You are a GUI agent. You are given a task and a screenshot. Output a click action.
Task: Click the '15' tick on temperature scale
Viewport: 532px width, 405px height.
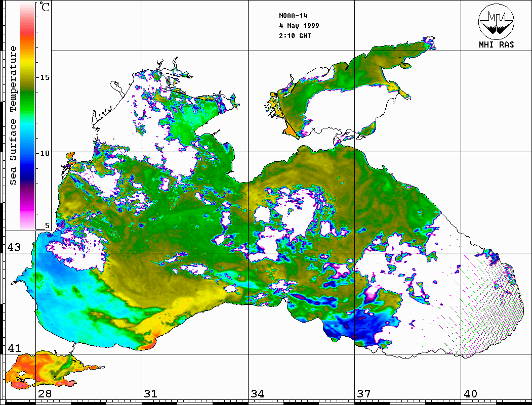click(45, 77)
